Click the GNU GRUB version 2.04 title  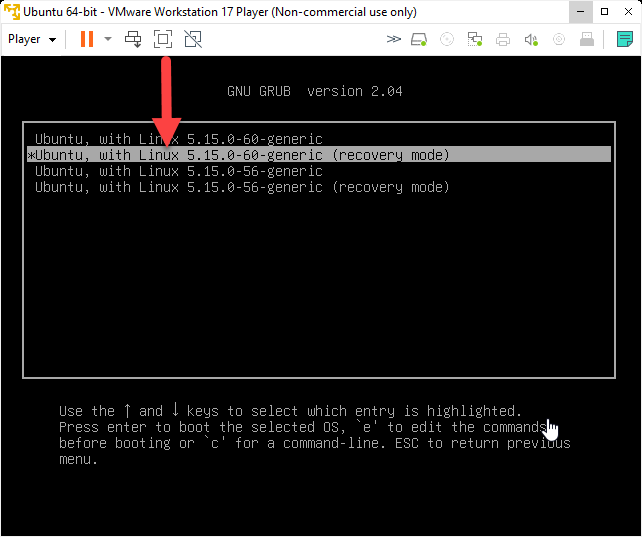315,91
